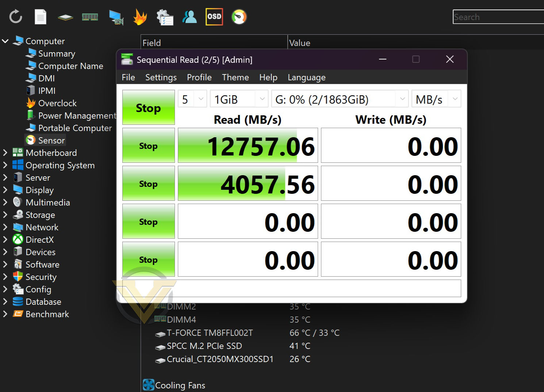Open the test size 1GiB dropdown
The height and width of the screenshot is (392, 544).
[239, 99]
